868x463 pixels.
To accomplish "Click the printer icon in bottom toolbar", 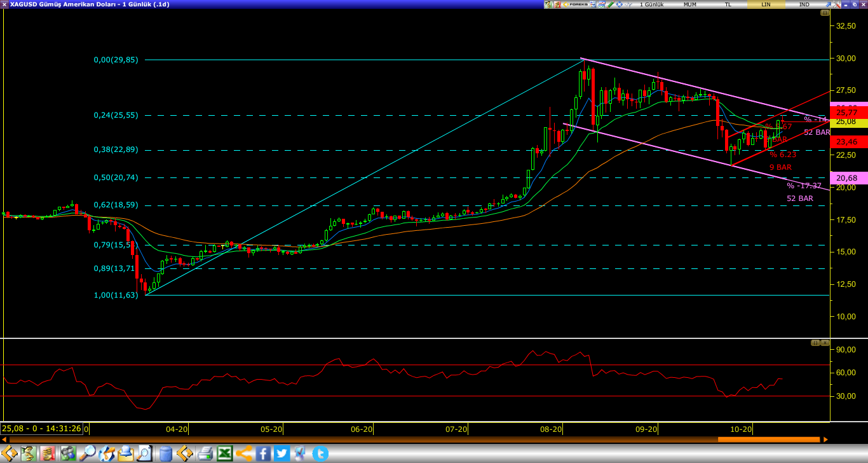I will tap(205, 453).
